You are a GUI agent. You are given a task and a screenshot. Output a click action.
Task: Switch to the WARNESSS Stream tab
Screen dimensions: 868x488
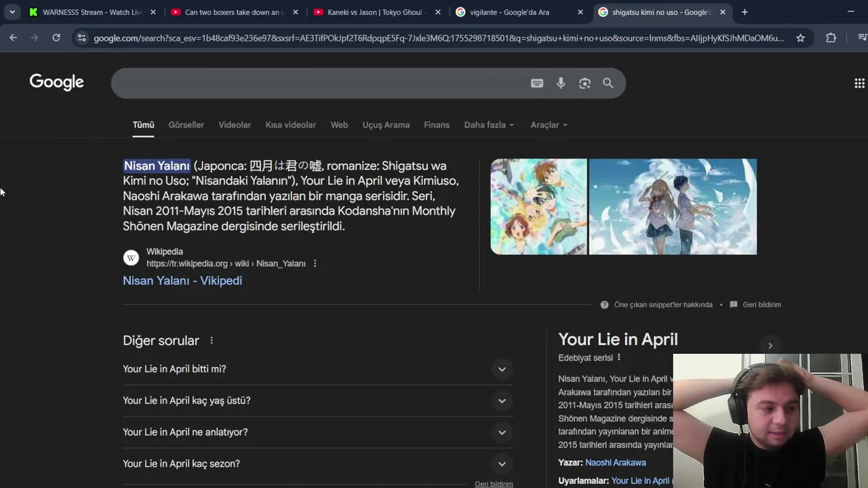92,12
